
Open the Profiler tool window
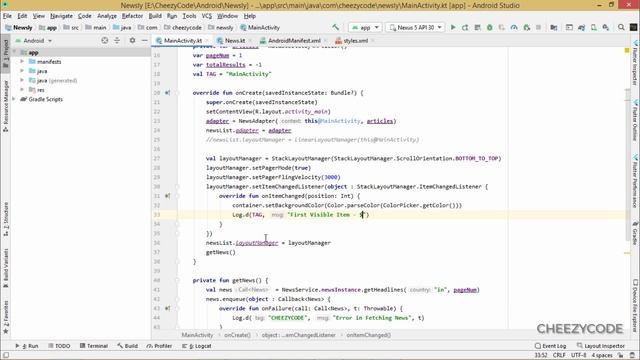click(x=159, y=346)
